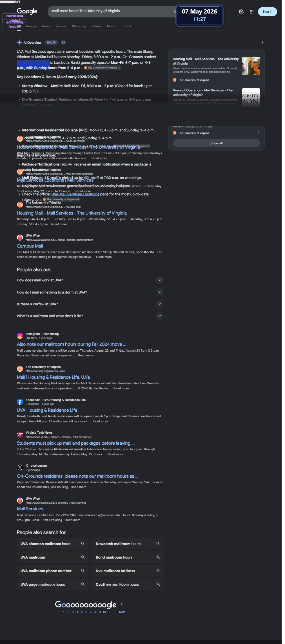Click the Housing Mail source card thumbnail
This screenshot has height=644, width=285.
click(x=251, y=66)
